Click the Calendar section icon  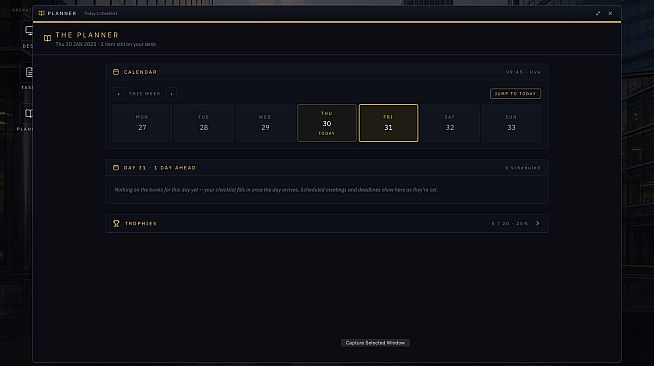tap(116, 72)
